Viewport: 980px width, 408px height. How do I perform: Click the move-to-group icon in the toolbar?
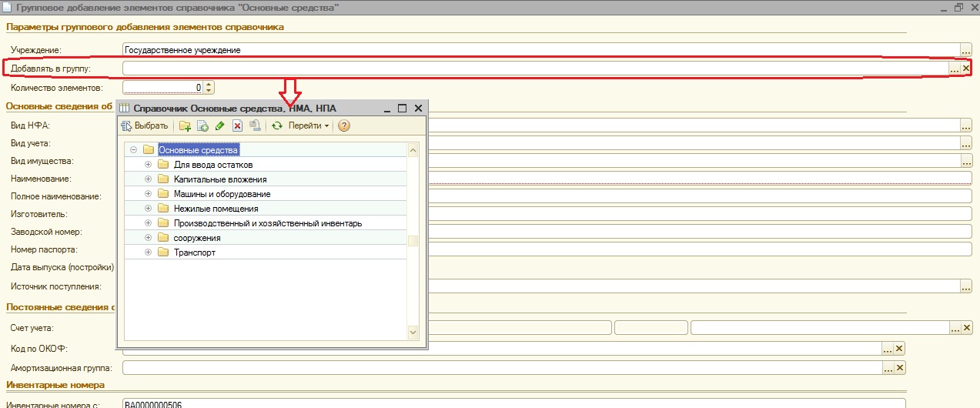click(x=255, y=125)
